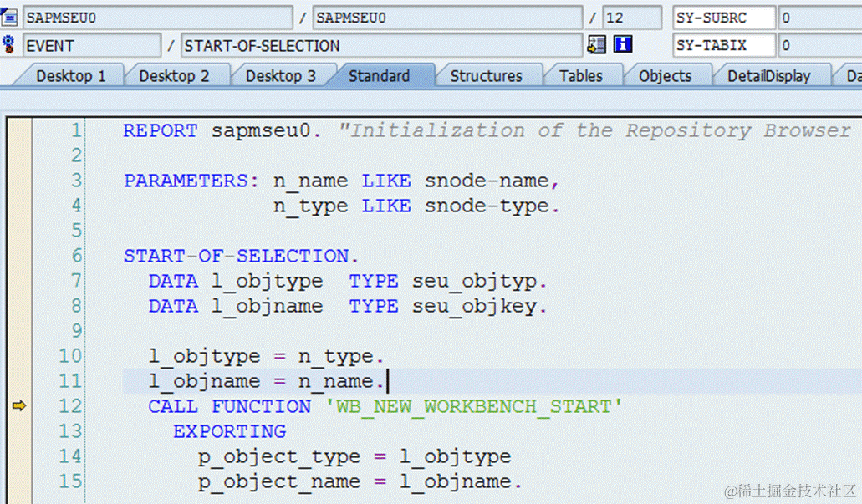Click l_objname variable on line 11
Image resolution: width=862 pixels, height=504 pixels.
(204, 381)
